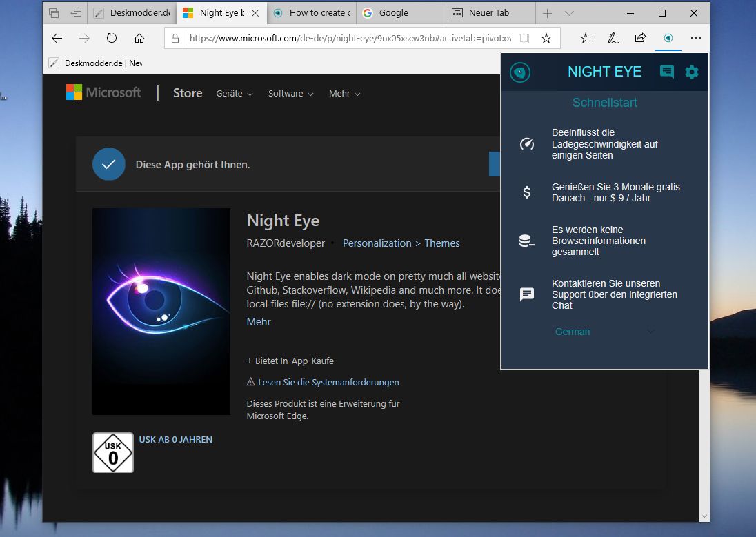Click the add notes pen icon
This screenshot has width=756, height=537.
[x=613, y=38]
